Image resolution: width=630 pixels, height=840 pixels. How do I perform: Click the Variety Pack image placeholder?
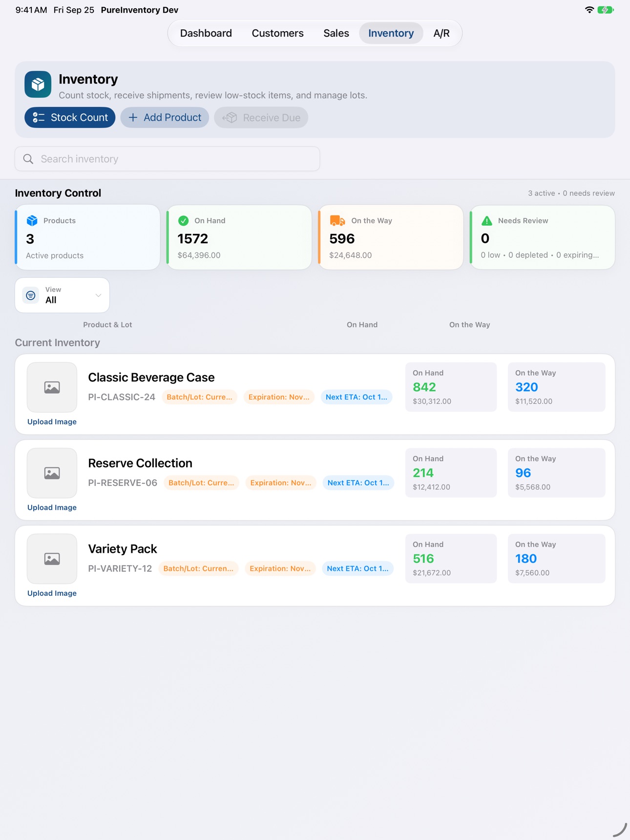pos(52,559)
